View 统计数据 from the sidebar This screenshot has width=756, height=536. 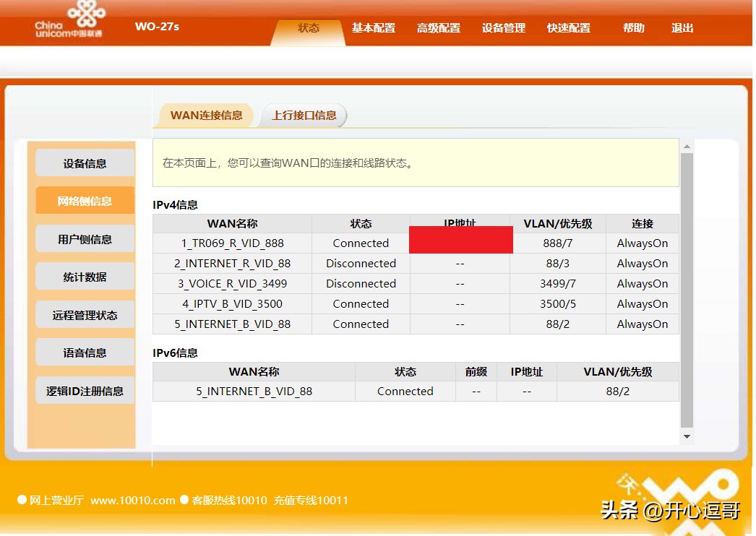coord(84,276)
